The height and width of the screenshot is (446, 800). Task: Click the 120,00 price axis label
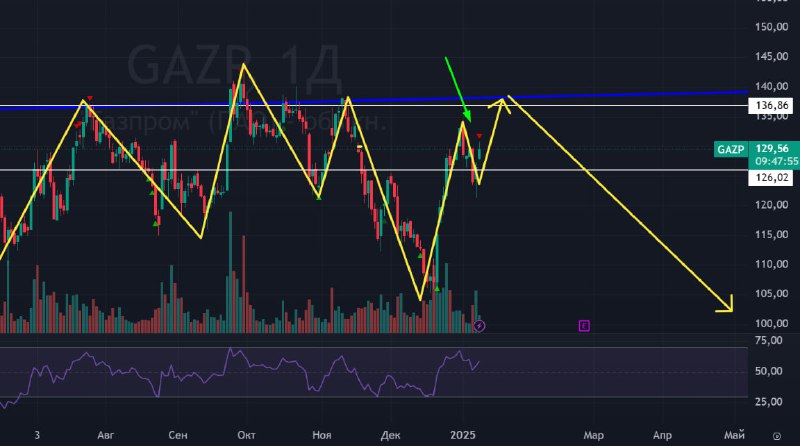[771, 205]
